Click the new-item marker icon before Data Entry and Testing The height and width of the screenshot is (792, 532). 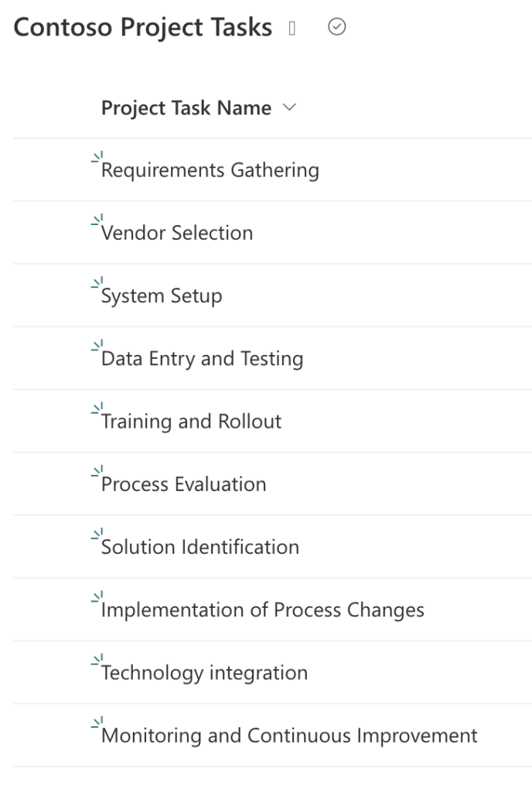pos(97,346)
